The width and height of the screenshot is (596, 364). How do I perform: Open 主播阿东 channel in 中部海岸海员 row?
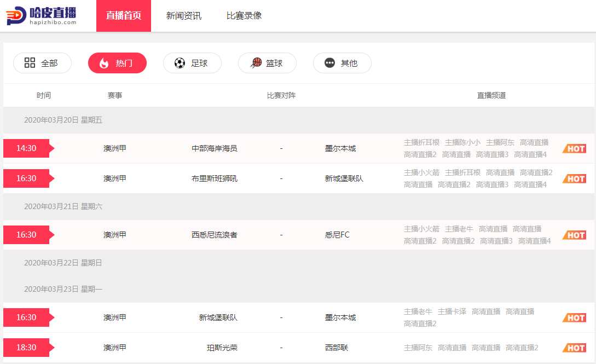[500, 142]
